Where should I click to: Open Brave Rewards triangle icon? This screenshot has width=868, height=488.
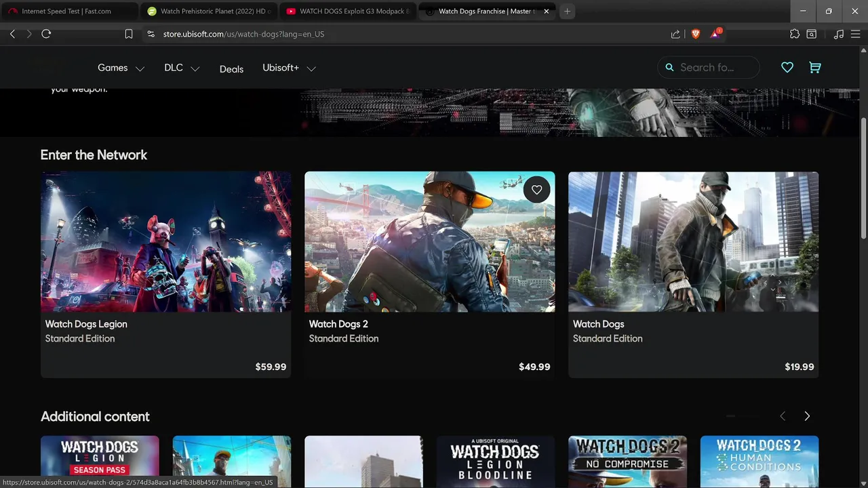click(715, 34)
